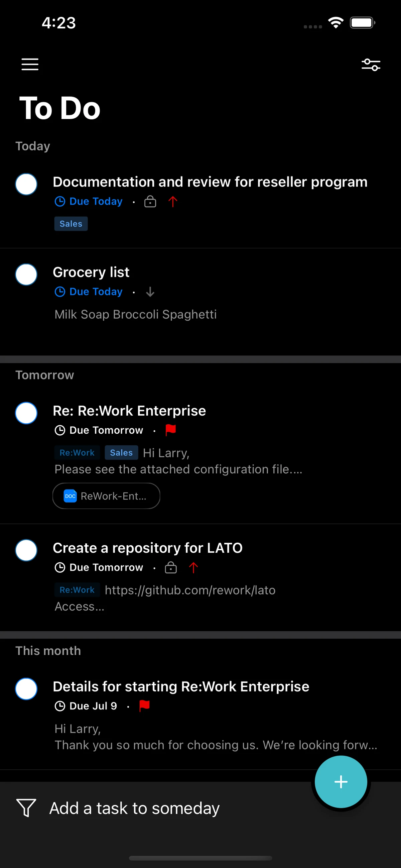Tap down-arrow low priority on Grocery list
The height and width of the screenshot is (868, 401).
click(150, 292)
